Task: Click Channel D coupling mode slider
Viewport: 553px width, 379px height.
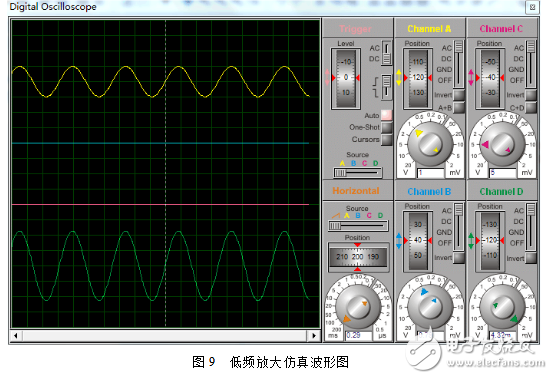Action: tap(531, 227)
